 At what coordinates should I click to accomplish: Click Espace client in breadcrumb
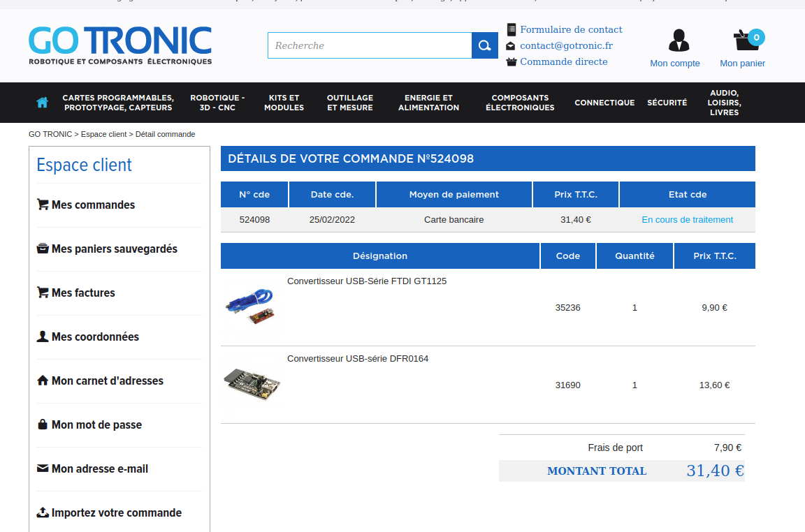pyautogui.click(x=103, y=134)
